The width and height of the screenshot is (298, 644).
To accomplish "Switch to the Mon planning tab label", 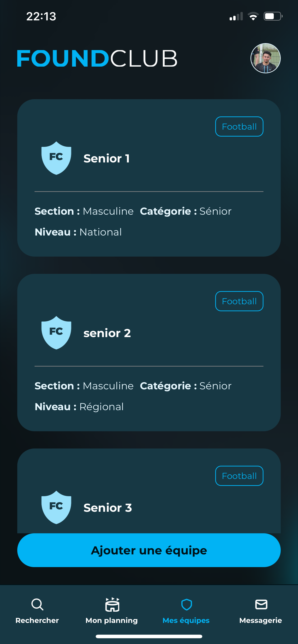I will pos(112,621).
